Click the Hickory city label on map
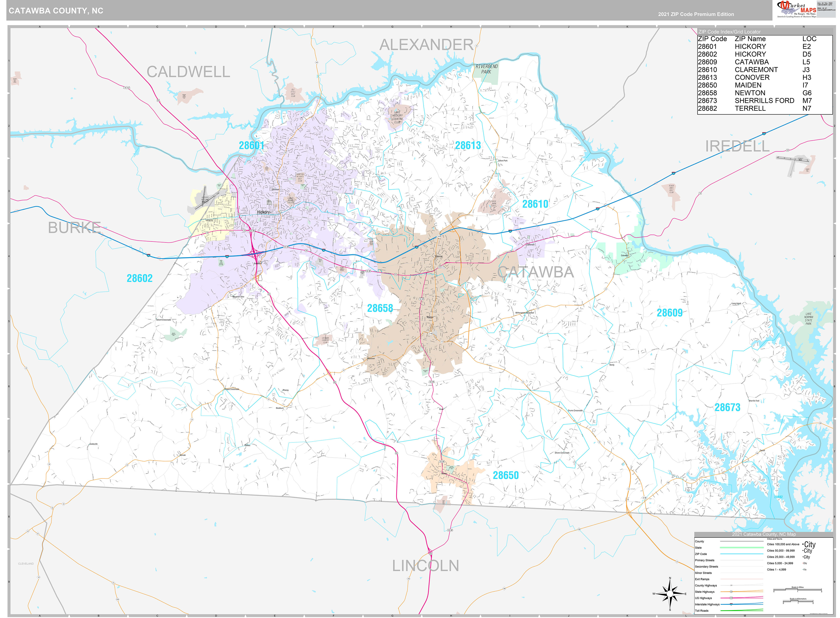 [263, 212]
